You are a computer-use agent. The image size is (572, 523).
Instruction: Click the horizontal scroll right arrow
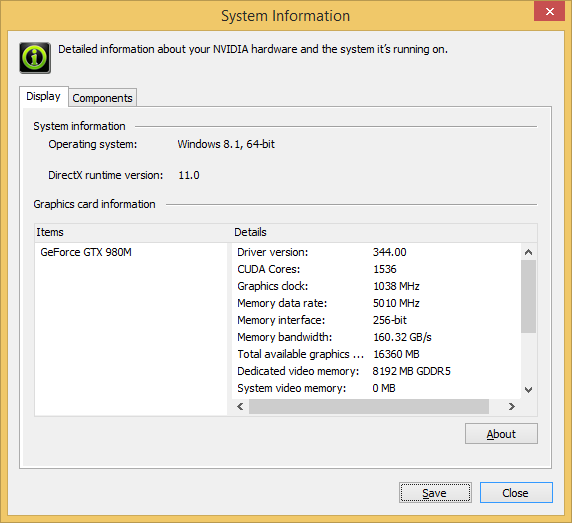coord(512,406)
